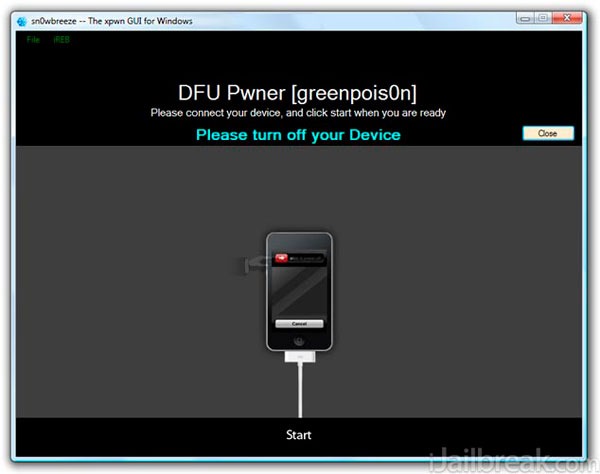Click the iPod device illustration
Viewport: 600px width, 474px height.
[x=299, y=292]
